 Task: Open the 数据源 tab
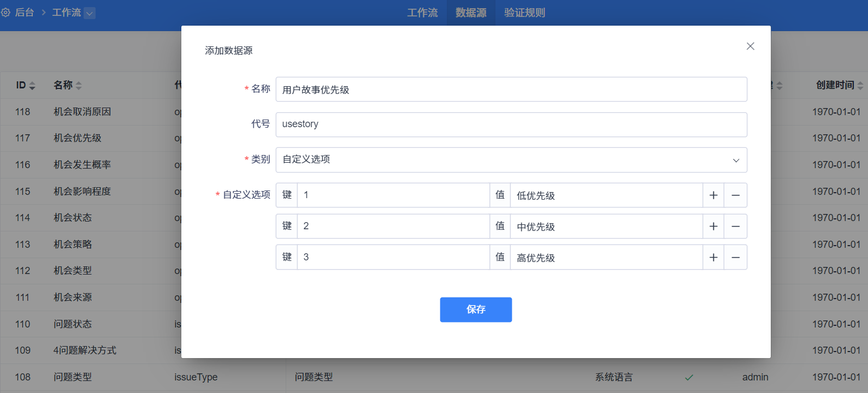(x=471, y=13)
